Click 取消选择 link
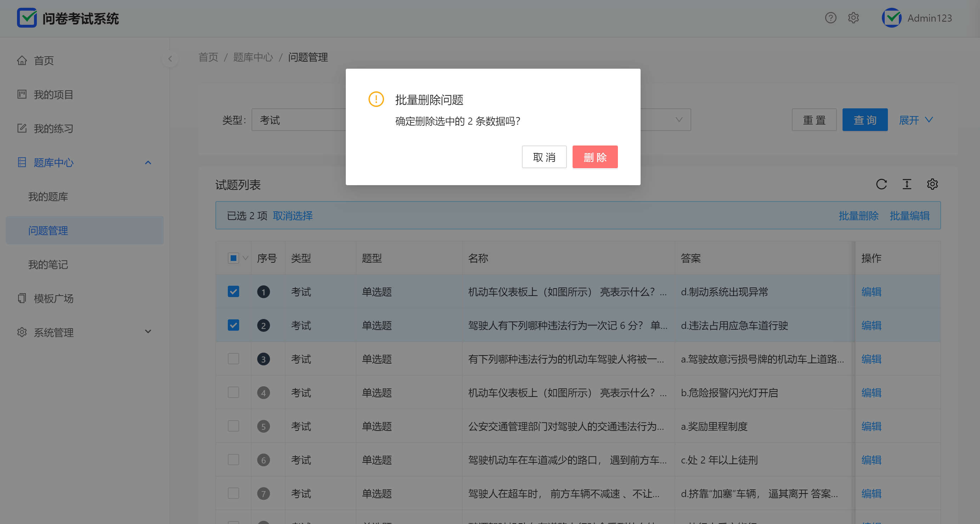980x524 pixels. pos(293,216)
